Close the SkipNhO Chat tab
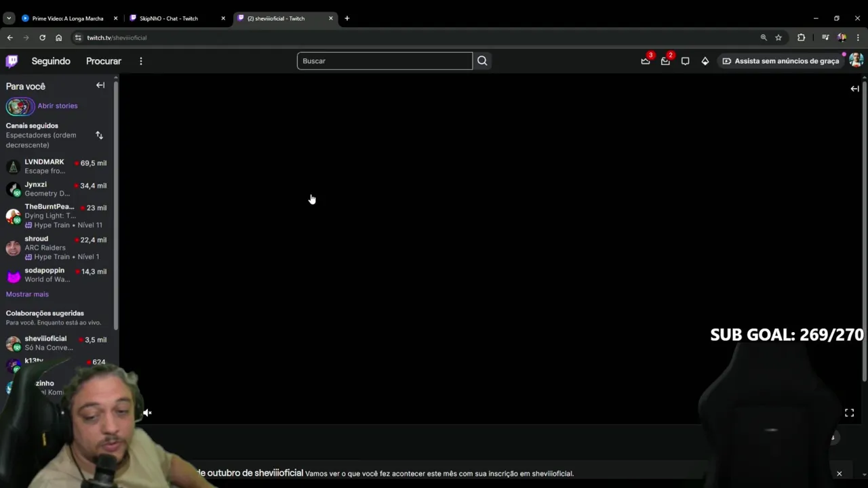 pos(223,18)
